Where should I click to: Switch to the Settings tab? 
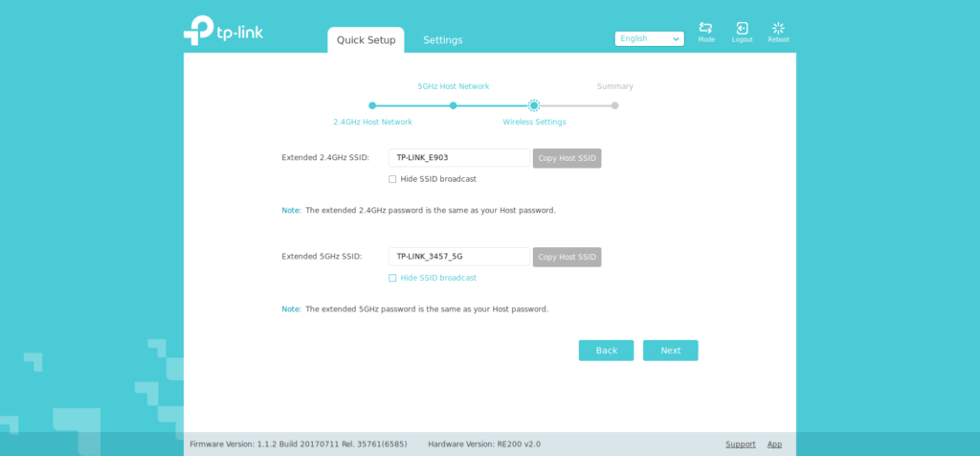tap(443, 40)
